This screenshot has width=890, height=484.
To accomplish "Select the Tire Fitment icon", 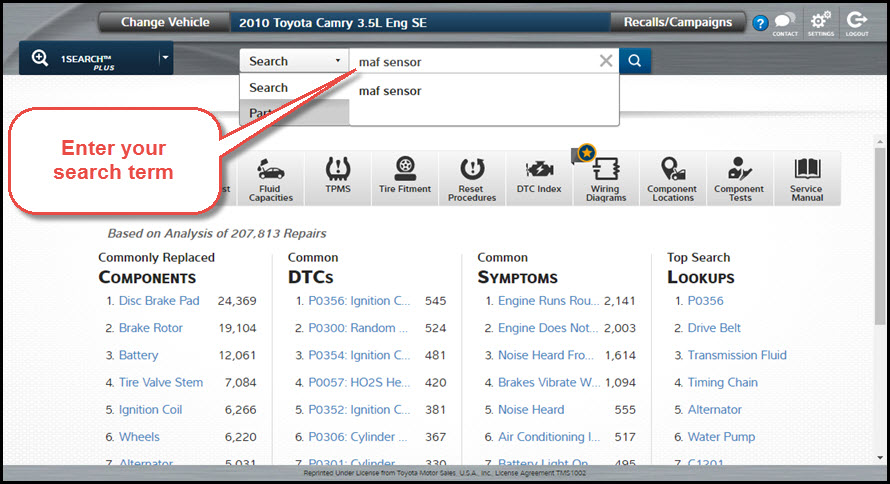I will [x=405, y=177].
